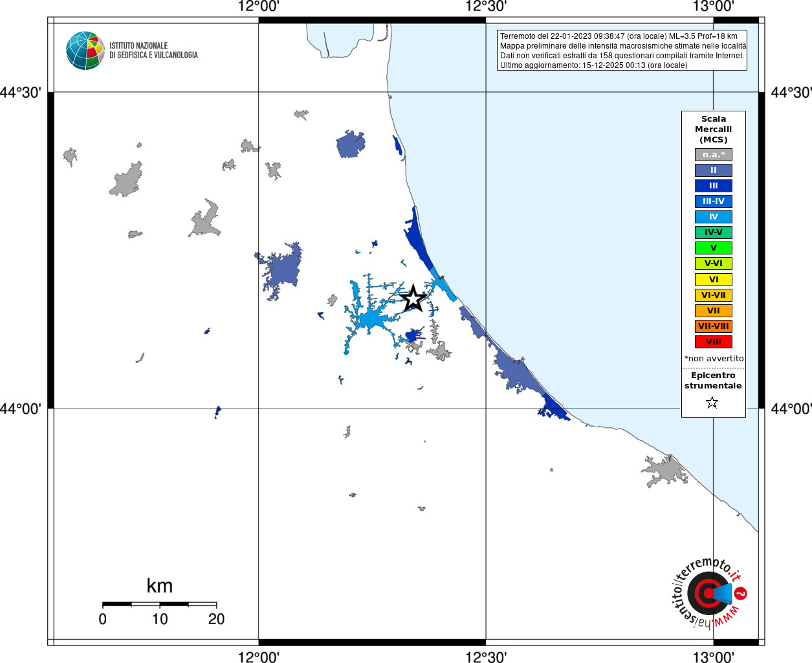Select the VII-VIII legend swatch
Viewport: 812px width, 663px height.
coord(714,326)
